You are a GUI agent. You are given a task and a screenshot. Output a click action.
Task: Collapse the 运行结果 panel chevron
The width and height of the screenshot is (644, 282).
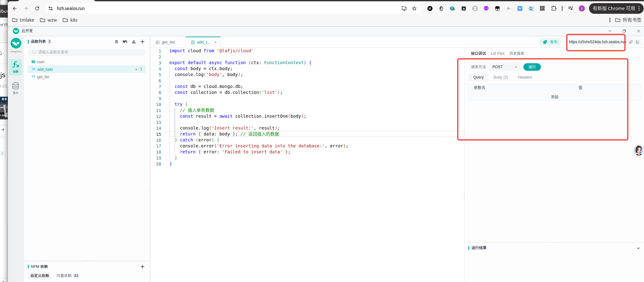click(x=638, y=248)
